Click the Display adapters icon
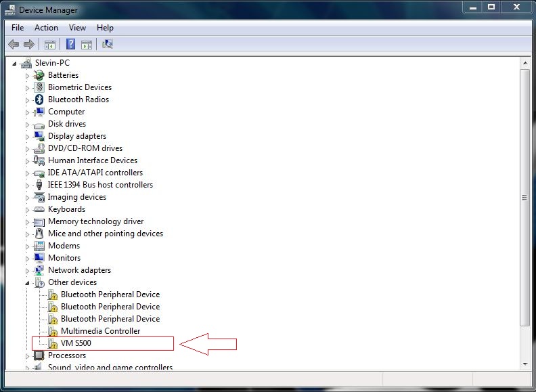 coord(39,136)
